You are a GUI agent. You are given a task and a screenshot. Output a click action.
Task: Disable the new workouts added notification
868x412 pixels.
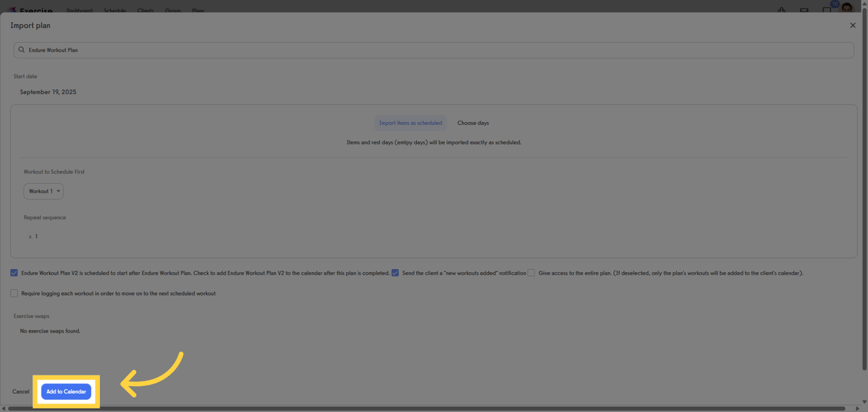395,273
